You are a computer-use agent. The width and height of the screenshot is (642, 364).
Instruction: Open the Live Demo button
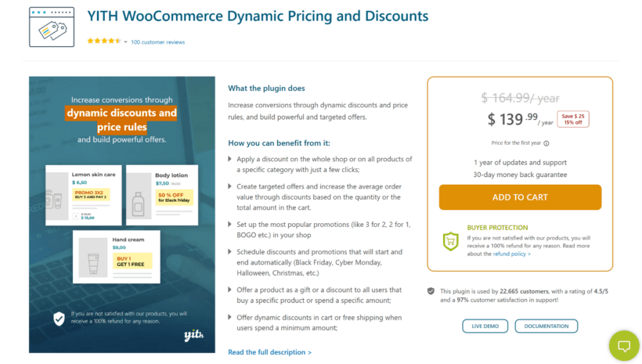485,326
